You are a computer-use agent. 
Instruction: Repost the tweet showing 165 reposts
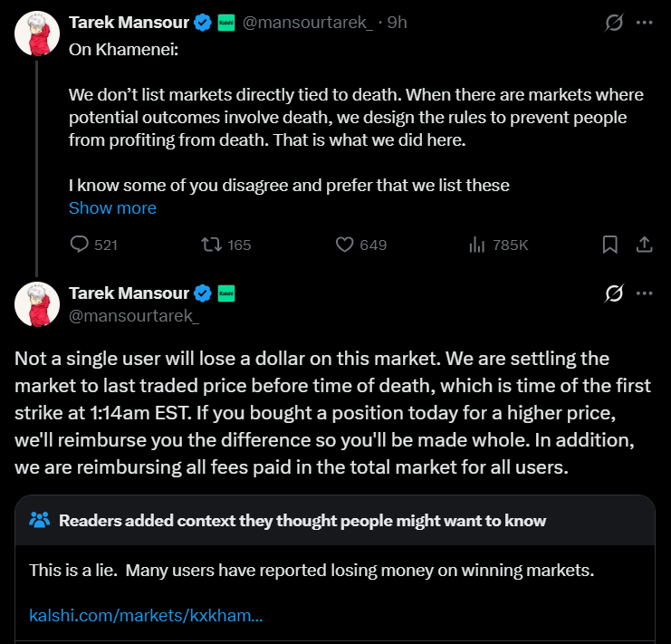(x=211, y=245)
